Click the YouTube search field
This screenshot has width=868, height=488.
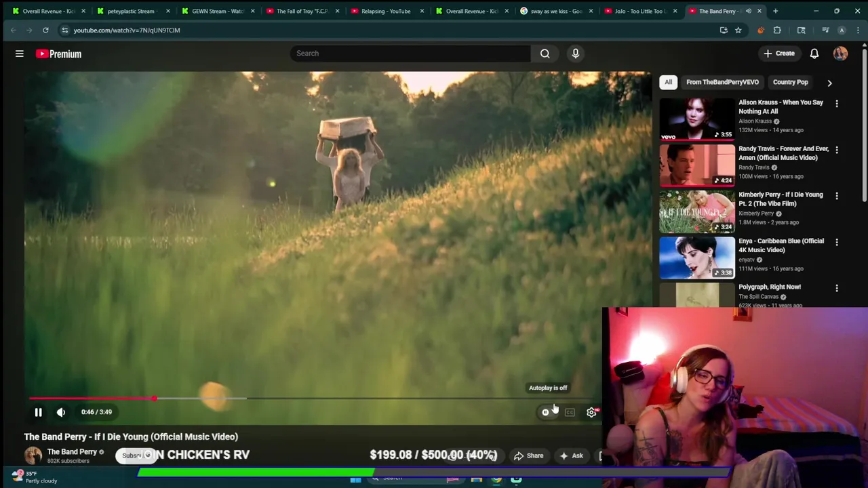tap(410, 54)
